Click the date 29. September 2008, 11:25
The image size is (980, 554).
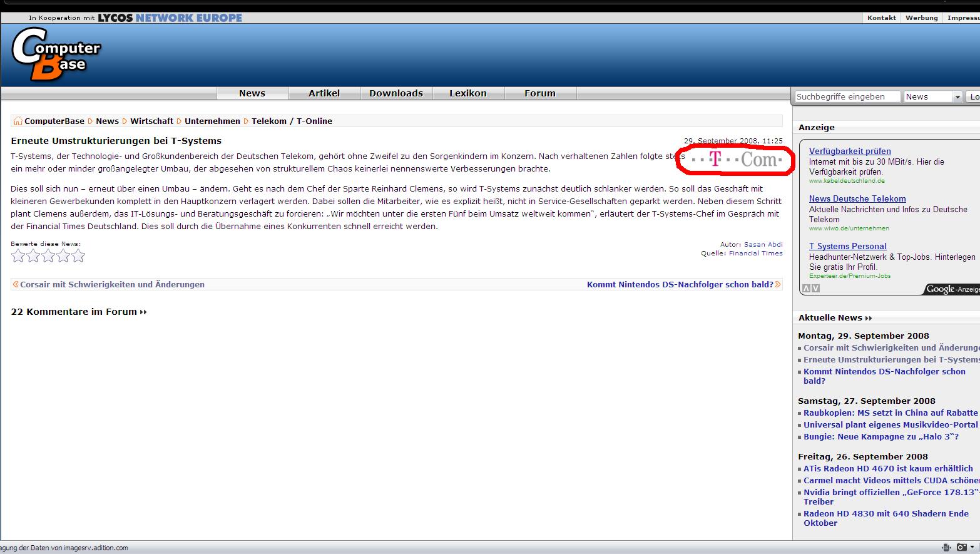[733, 141]
